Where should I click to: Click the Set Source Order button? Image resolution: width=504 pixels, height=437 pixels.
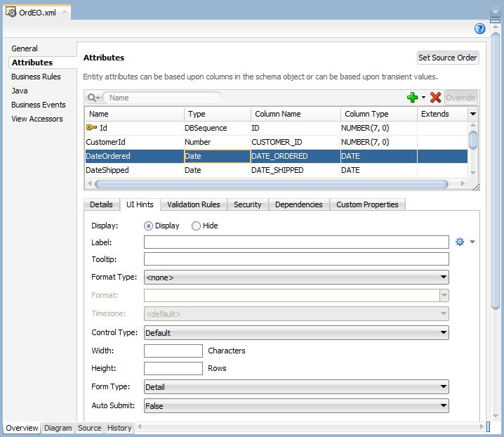[x=448, y=58]
